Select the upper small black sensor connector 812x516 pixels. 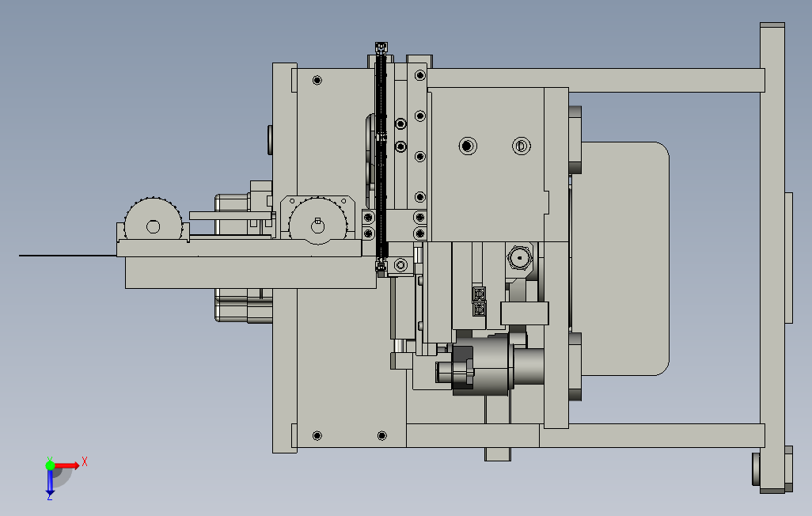tap(479, 294)
